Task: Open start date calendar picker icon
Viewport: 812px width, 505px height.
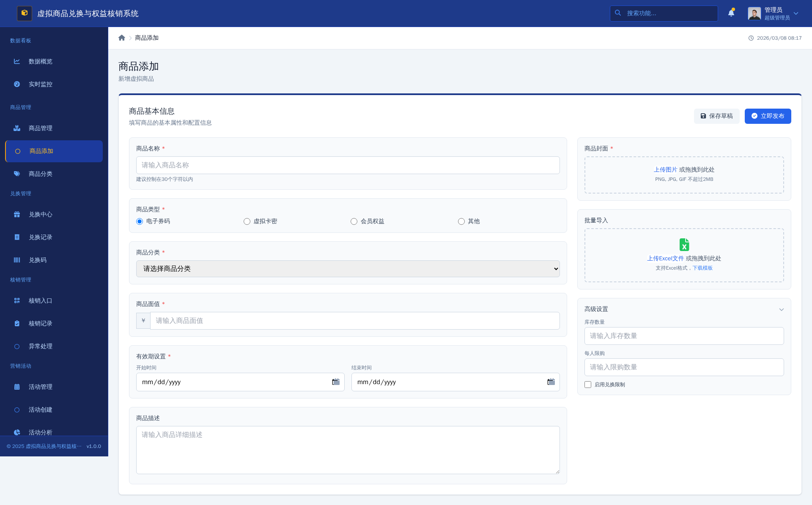Action: click(x=336, y=382)
